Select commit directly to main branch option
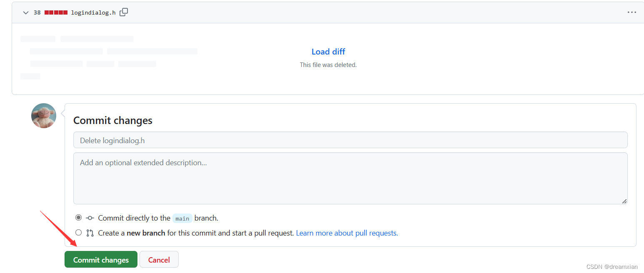The width and height of the screenshot is (644, 273). click(78, 217)
